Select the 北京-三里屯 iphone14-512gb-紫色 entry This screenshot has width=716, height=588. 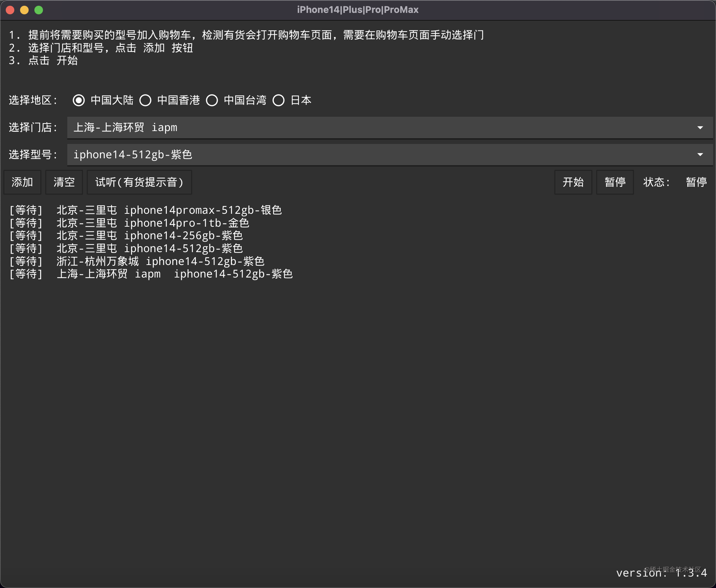[x=126, y=249]
